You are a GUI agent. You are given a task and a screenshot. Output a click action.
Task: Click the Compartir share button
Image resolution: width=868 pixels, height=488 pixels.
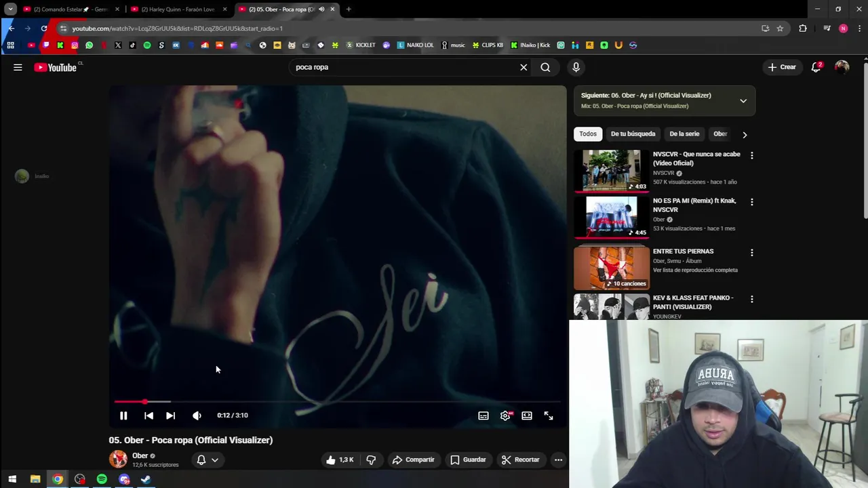point(413,460)
